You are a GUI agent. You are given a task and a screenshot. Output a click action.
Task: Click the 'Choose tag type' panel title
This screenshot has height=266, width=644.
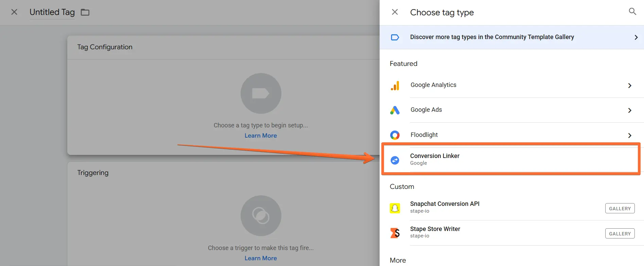coord(442,13)
